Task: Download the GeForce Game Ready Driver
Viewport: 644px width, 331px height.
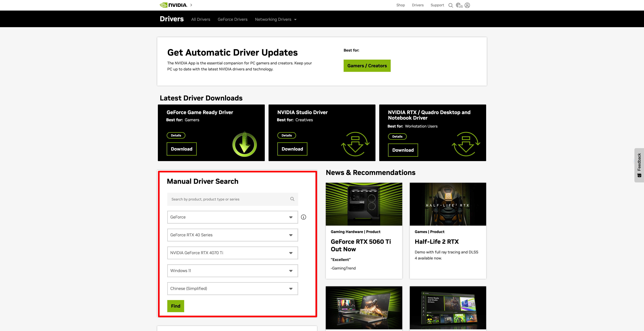Action: [182, 149]
